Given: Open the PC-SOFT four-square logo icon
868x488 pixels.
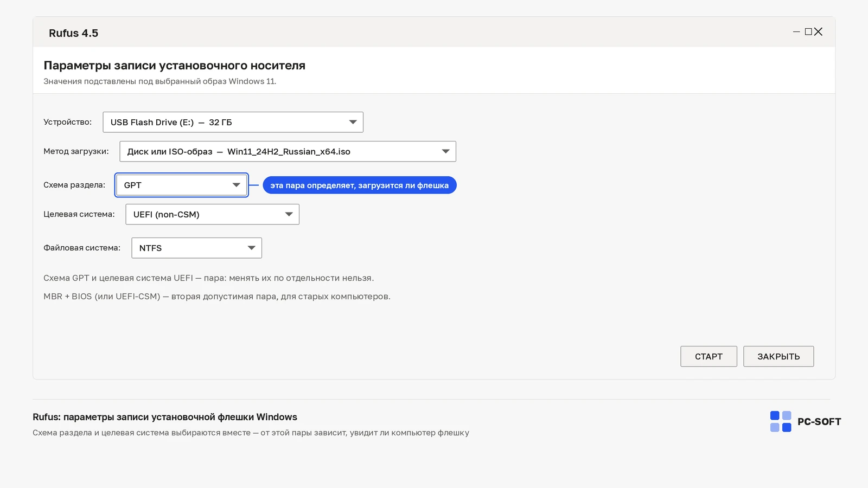Looking at the screenshot, I should [781, 421].
